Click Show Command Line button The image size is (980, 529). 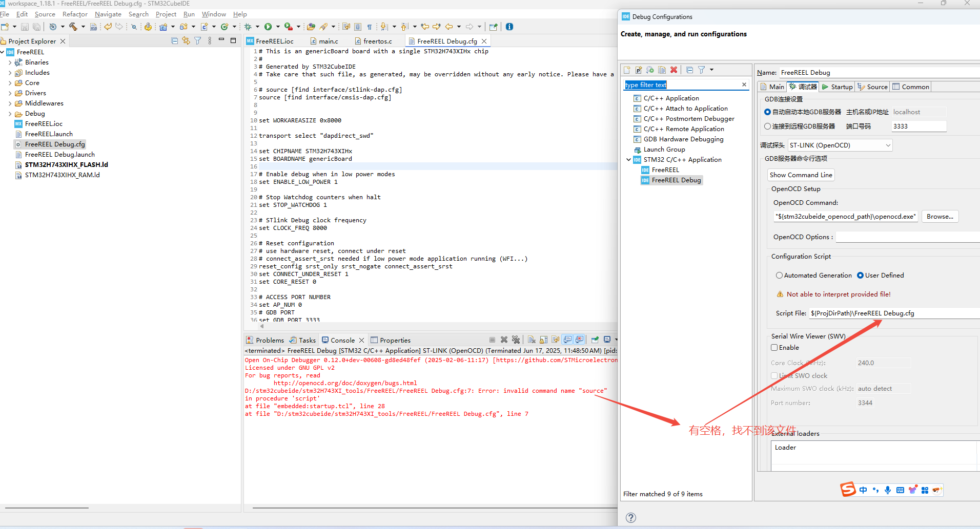click(801, 175)
